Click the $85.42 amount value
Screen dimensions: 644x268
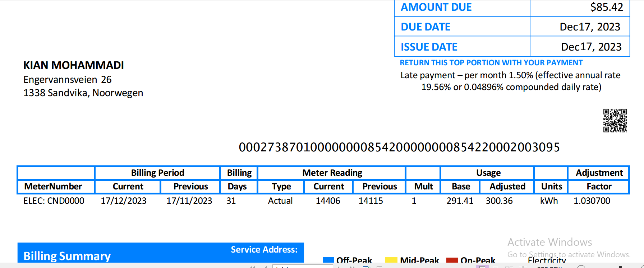607,7
